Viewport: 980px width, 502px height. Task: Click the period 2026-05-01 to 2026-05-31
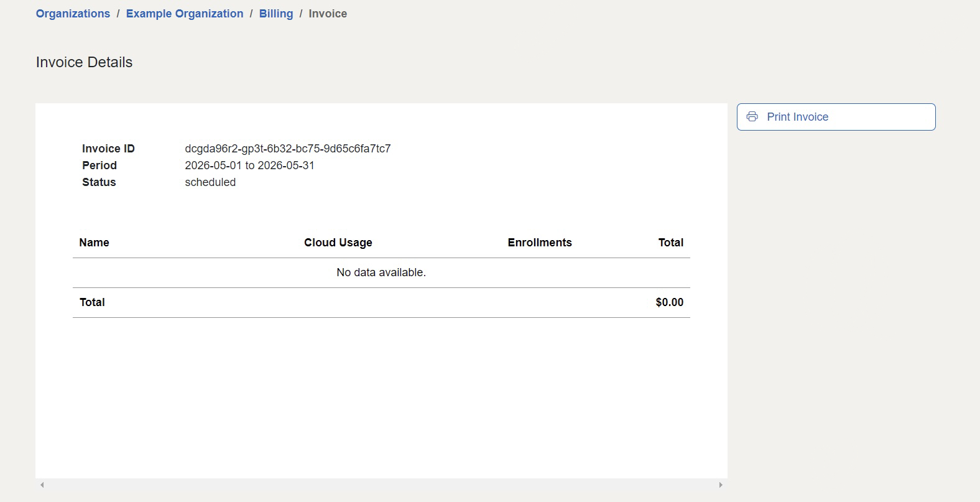tap(250, 165)
